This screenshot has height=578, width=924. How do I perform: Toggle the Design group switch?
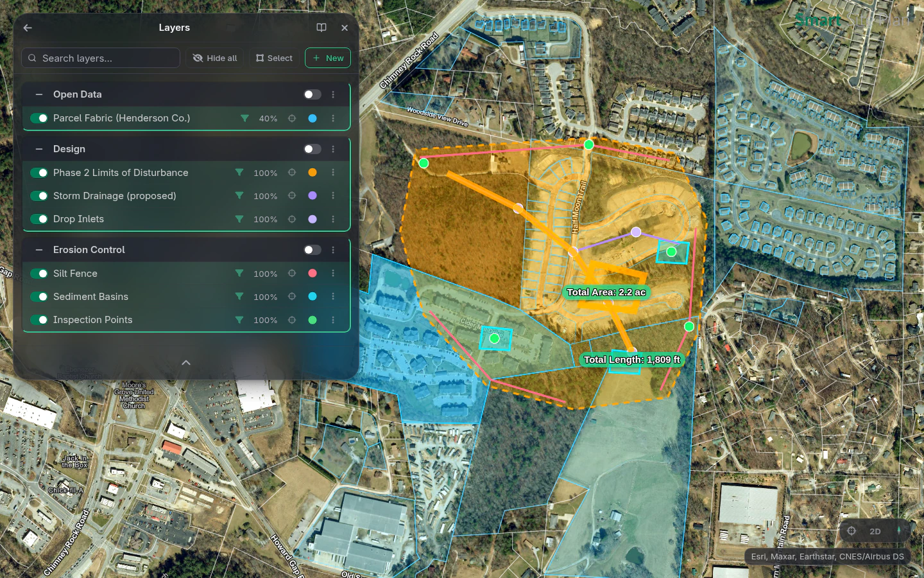tap(312, 149)
